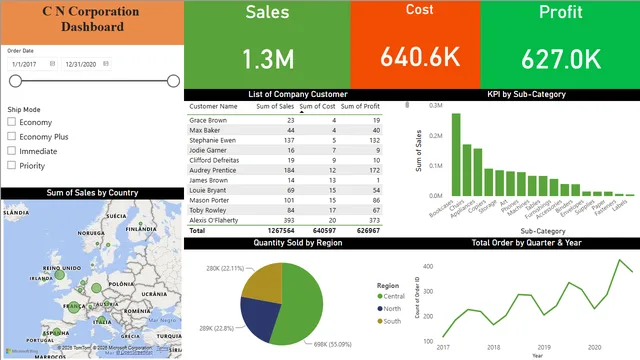This screenshot has height=360, width=640.
Task: Select the Appliances bar in sub-category chart
Action: click(x=478, y=172)
